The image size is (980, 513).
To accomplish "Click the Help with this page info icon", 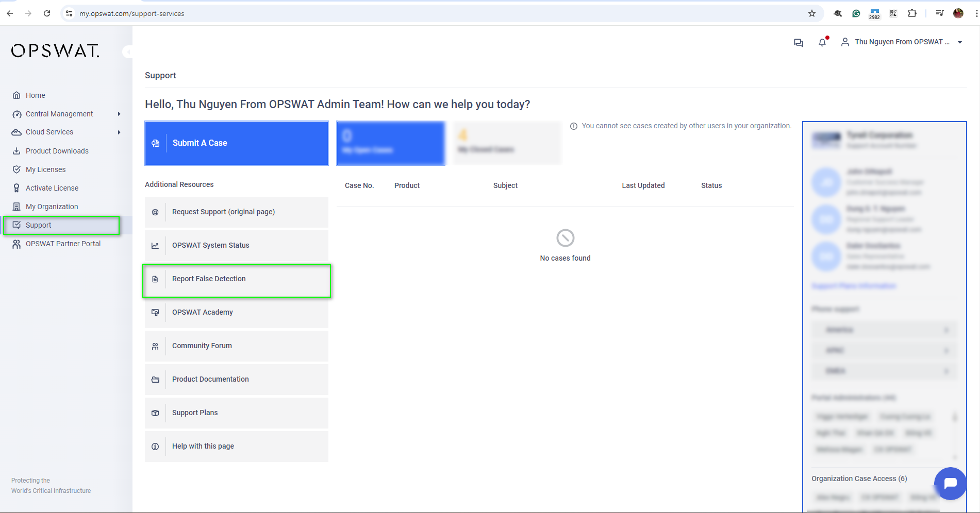I will pyautogui.click(x=155, y=447).
